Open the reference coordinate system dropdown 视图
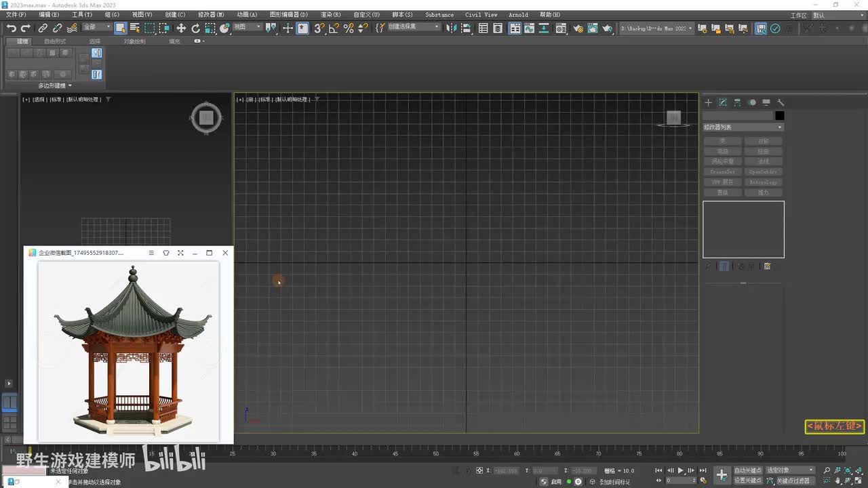This screenshot has width=868, height=488. pos(247,27)
